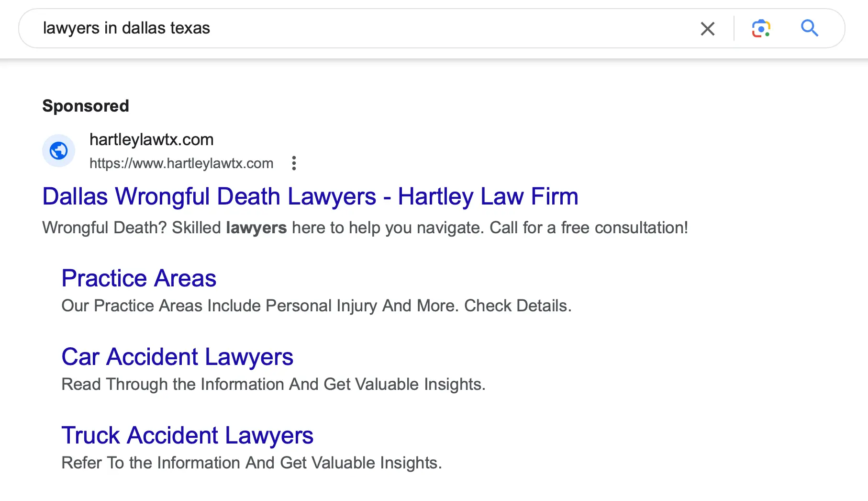868x501 pixels.
Task: Click the Practice Areas description about Personal Injury
Action: coord(316,306)
